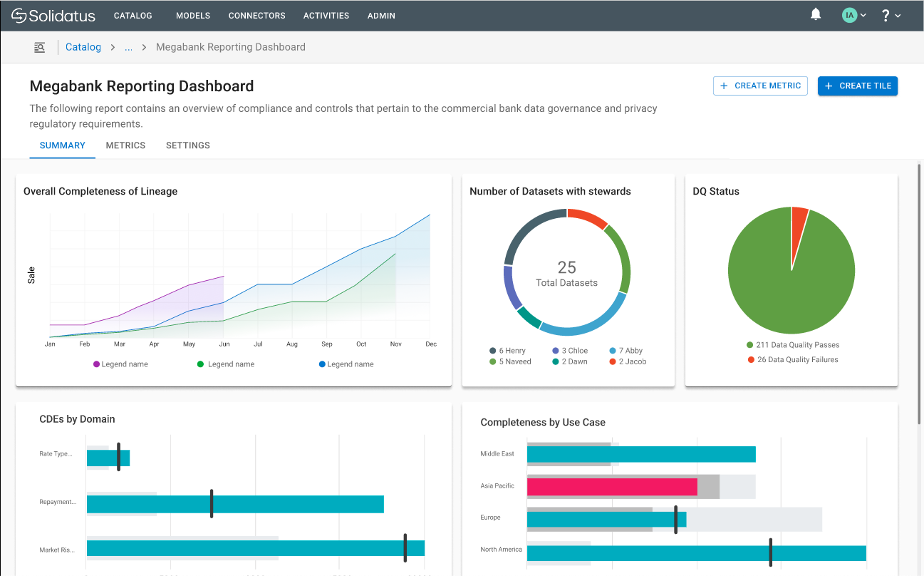Click the Overall Completeness of Lineage title
This screenshot has width=924, height=576.
coord(100,191)
